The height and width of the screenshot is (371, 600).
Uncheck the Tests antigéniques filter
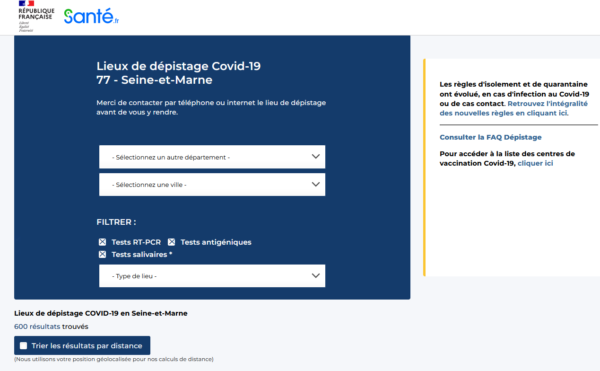pyautogui.click(x=171, y=242)
